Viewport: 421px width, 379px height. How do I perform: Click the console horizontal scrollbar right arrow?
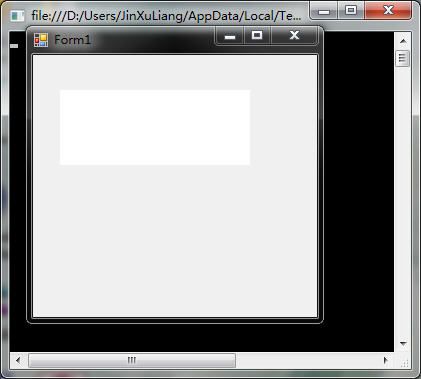[x=386, y=360]
